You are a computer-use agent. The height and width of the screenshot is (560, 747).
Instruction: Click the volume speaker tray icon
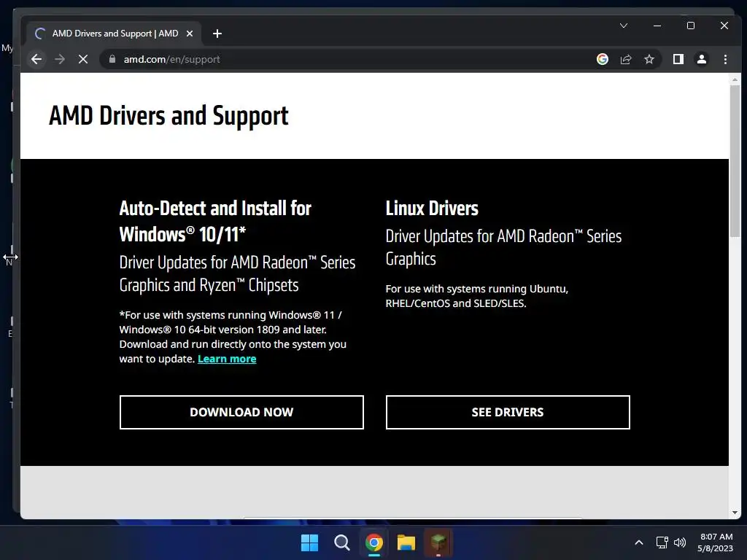(x=680, y=542)
